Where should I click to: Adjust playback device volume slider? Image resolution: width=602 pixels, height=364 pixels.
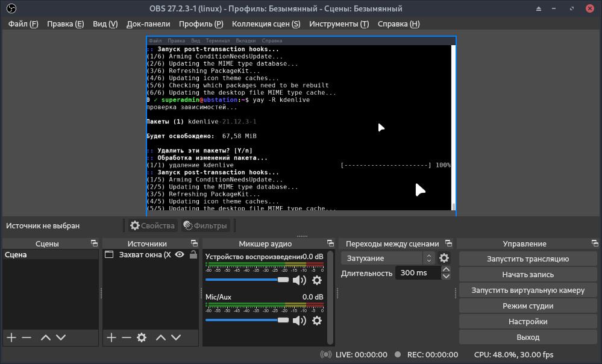point(247,280)
